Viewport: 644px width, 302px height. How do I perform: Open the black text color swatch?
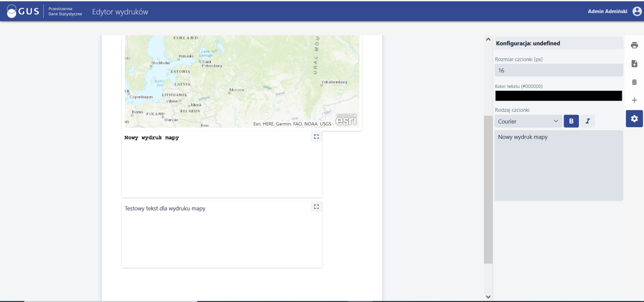558,96
